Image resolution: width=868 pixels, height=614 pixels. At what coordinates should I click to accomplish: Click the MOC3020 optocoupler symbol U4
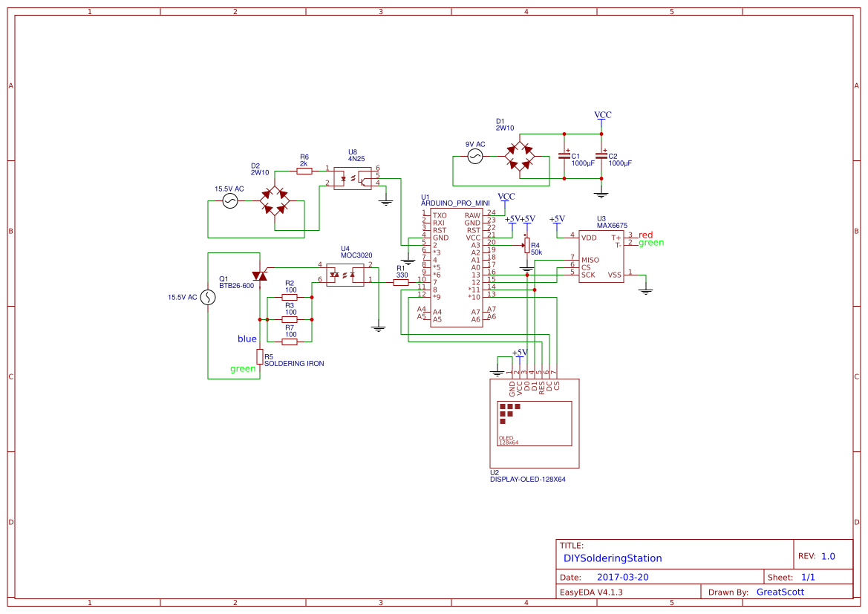tap(347, 274)
